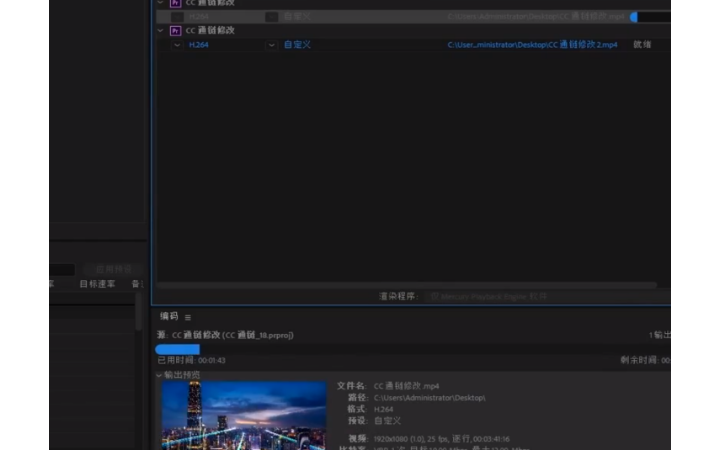The image size is (720, 450).
Task: Open preset dropdown of the encoding greyed row
Action: click(271, 17)
